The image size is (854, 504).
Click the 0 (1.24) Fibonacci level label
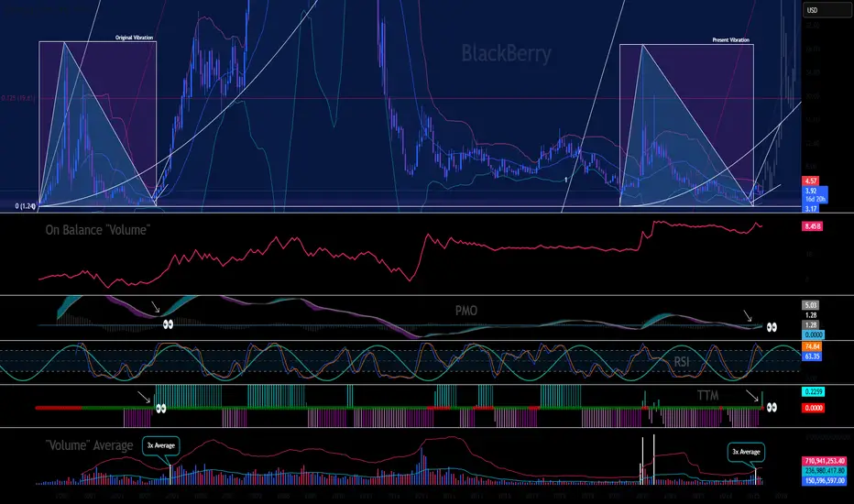[x=25, y=206]
